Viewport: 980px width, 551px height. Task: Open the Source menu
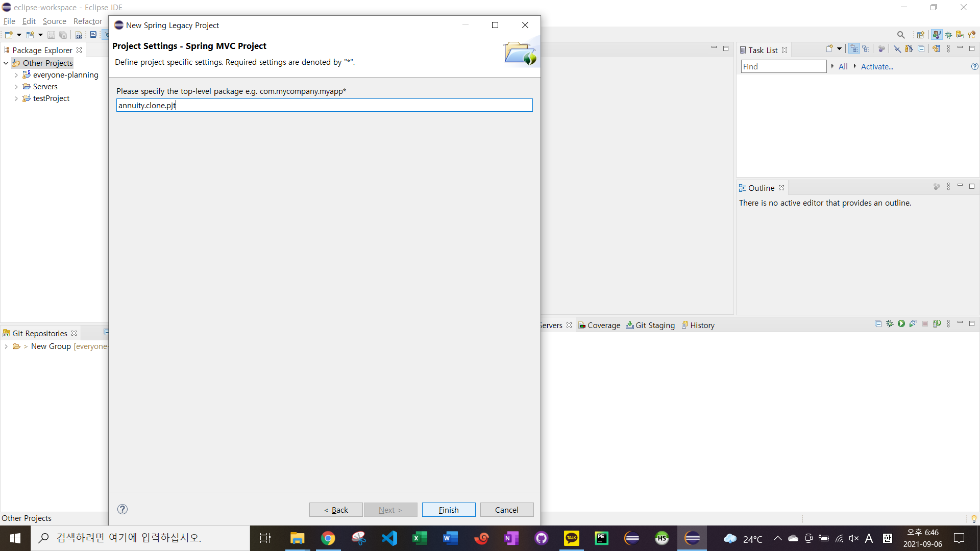point(54,21)
